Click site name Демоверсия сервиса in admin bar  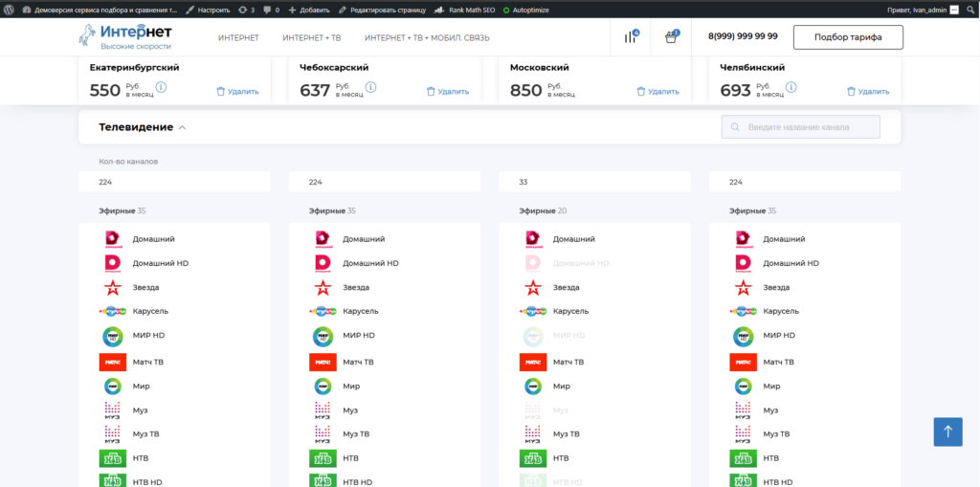coord(100,10)
